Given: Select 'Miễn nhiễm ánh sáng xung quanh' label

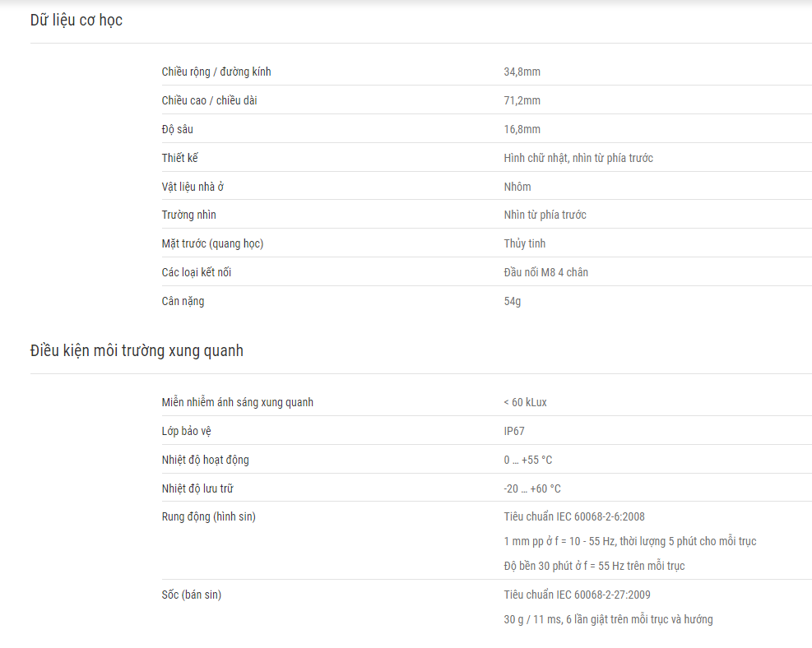Looking at the screenshot, I should 237,402.
